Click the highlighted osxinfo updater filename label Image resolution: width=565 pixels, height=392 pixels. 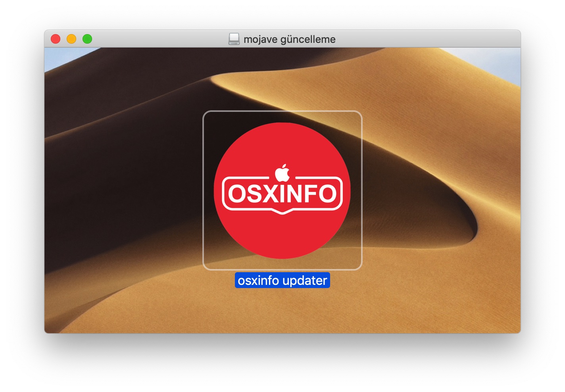(282, 281)
